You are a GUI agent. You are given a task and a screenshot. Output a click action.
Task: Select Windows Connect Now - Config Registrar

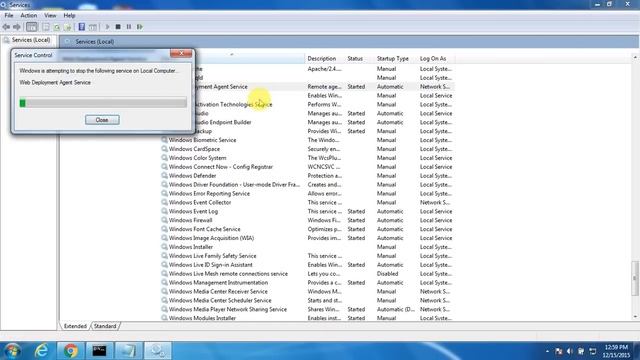(x=307, y=167)
